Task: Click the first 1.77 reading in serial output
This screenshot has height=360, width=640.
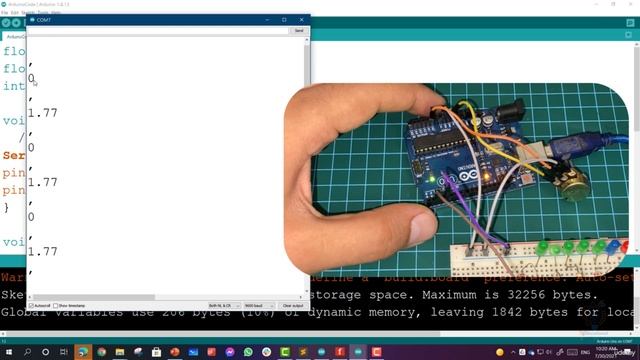Action: pos(43,113)
